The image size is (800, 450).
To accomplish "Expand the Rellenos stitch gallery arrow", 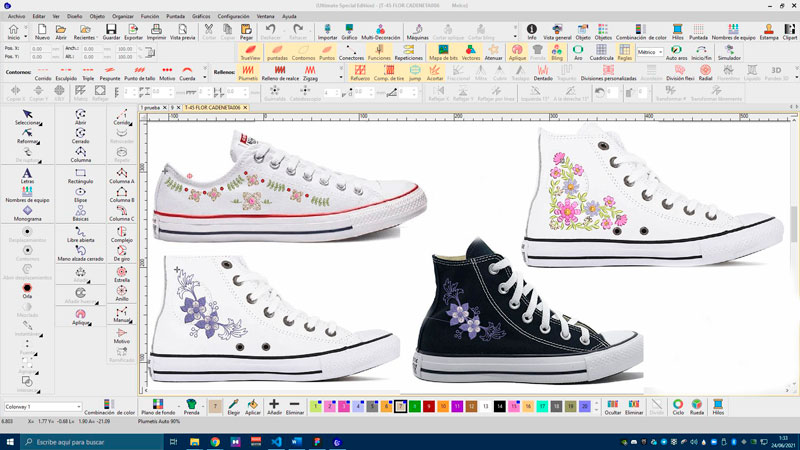I will pyautogui.click(x=341, y=78).
